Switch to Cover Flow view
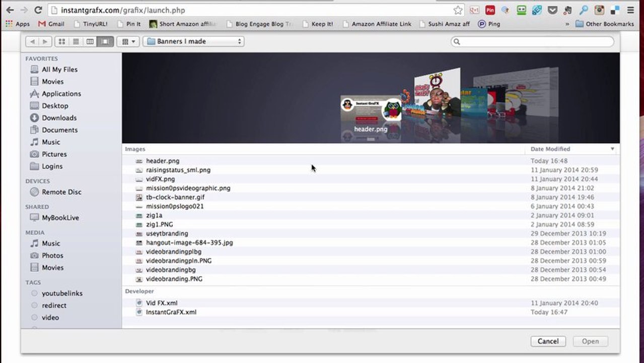This screenshot has width=644, height=363. 105,41
